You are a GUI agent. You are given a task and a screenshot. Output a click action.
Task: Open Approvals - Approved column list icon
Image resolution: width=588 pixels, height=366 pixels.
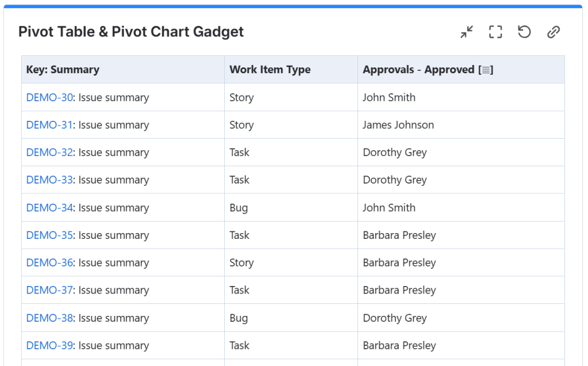[x=486, y=70]
